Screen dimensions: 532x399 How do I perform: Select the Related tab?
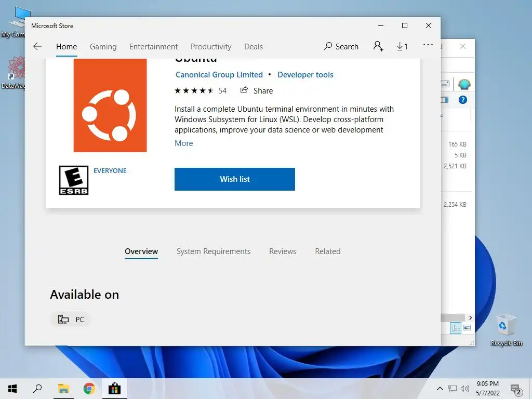tap(327, 251)
